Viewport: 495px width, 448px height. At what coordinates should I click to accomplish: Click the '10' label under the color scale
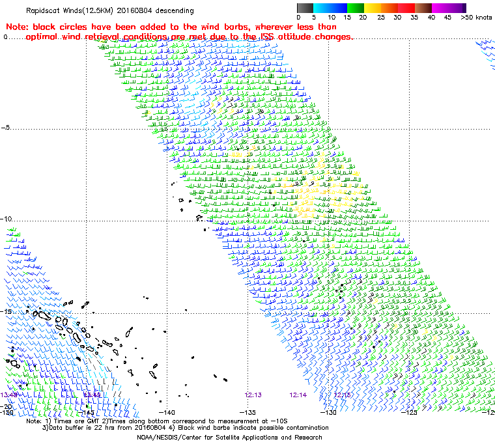click(332, 18)
